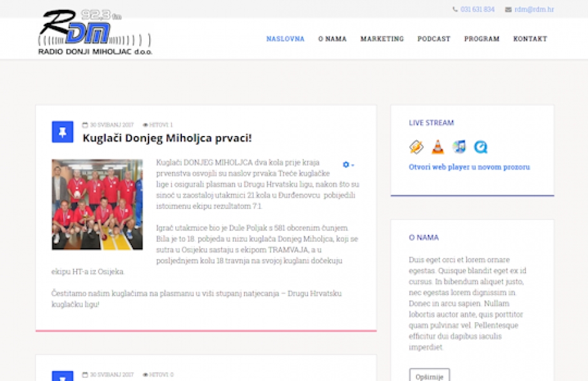Image resolution: width=588 pixels, height=381 pixels.
Task: Open article 'Kuglači Donjeg Miholjca prvaci!'
Action: (167, 138)
